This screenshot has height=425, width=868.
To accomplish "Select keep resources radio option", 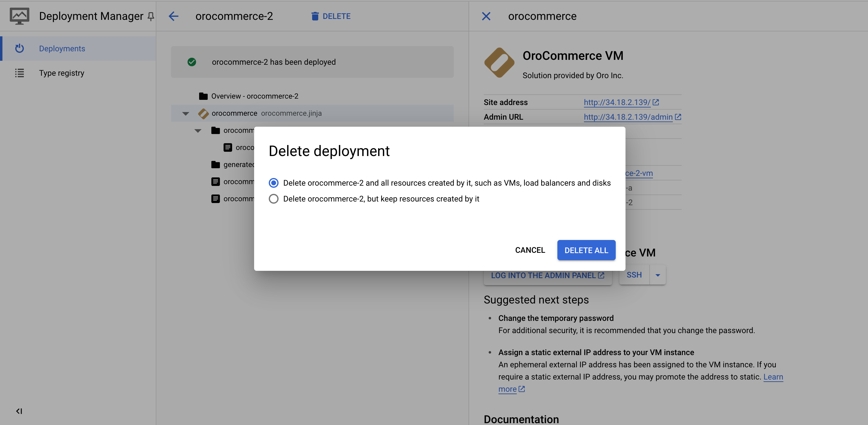I will tap(274, 199).
